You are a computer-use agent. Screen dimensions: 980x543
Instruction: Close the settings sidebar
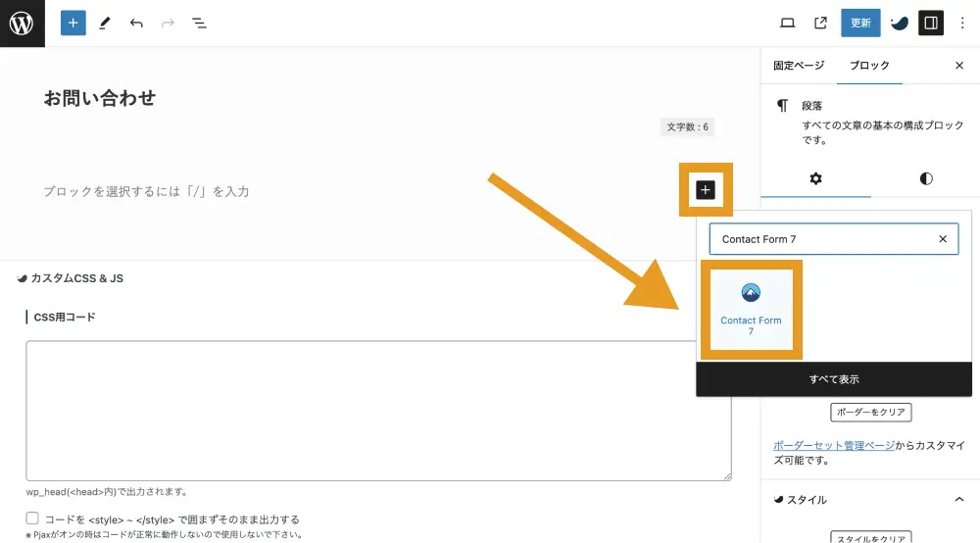pyautogui.click(x=959, y=66)
